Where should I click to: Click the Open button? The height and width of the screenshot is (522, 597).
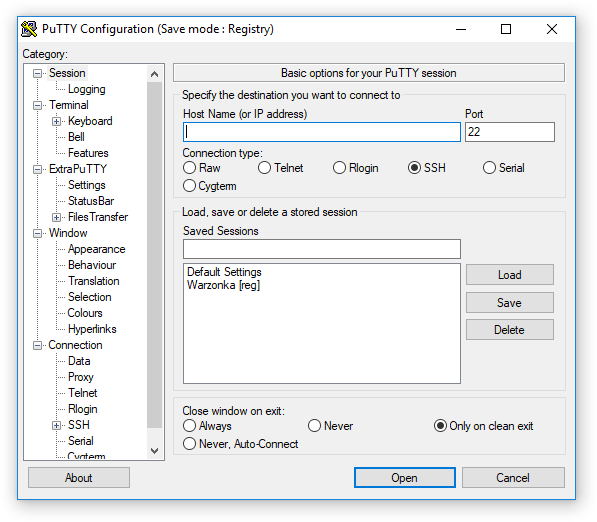tap(404, 477)
